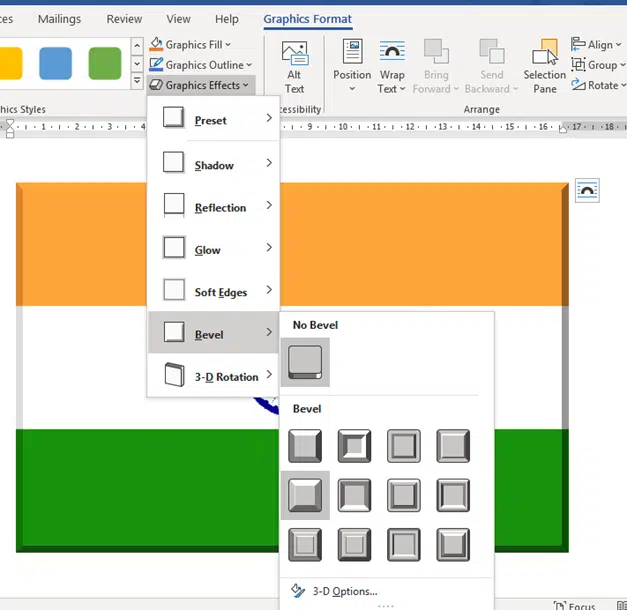Apply fourth bevel in second row
Screen dimensions: 627x610
tap(453, 495)
